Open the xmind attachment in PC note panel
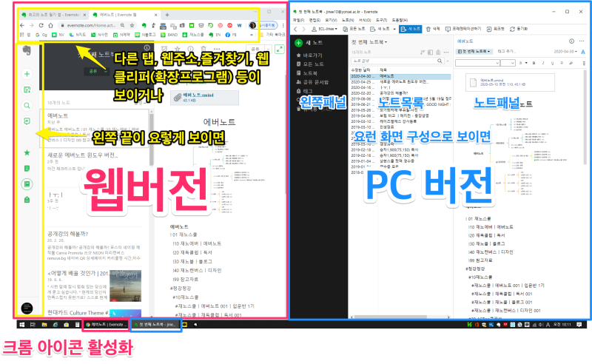 point(510,82)
